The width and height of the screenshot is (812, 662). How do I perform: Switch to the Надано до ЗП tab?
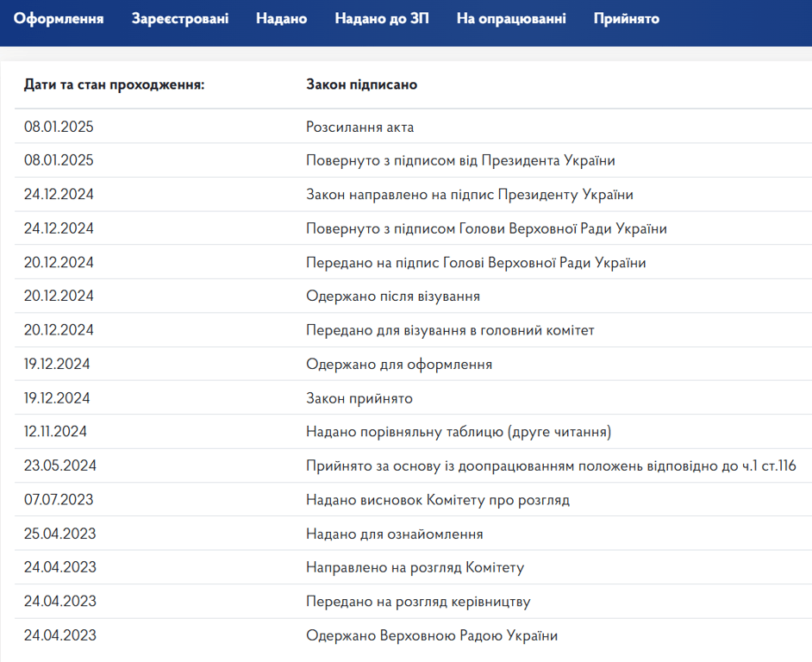[382, 18]
